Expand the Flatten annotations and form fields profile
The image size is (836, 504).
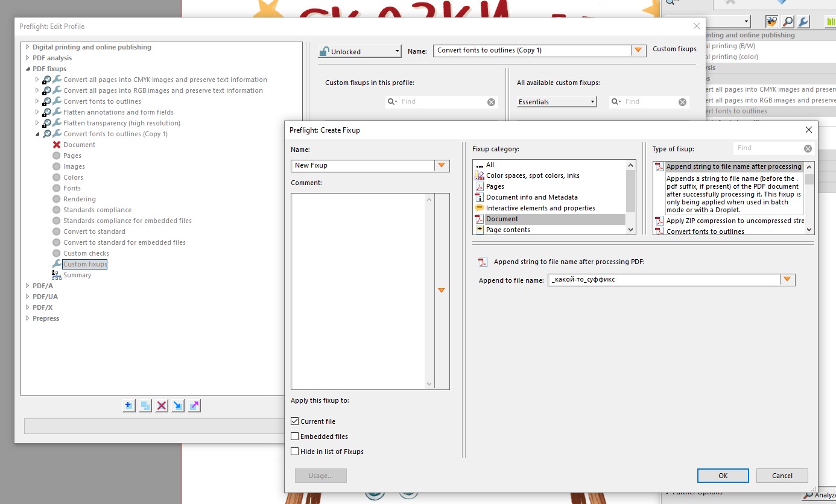click(x=37, y=112)
